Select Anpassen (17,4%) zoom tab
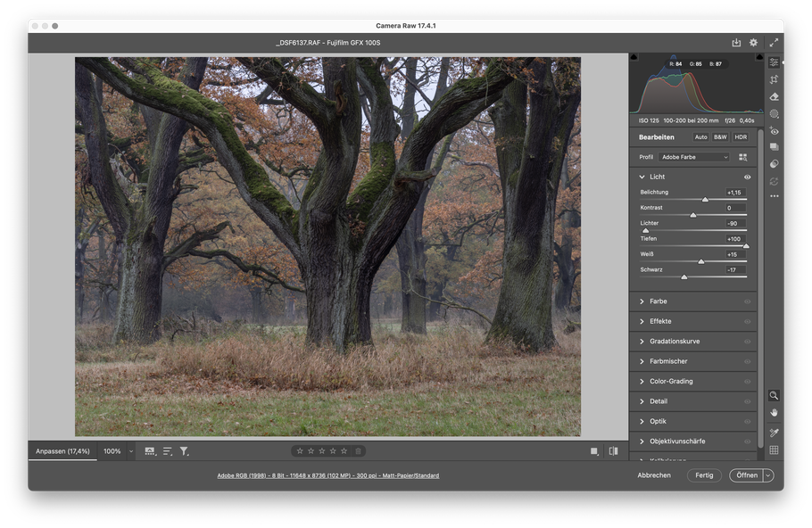 (x=62, y=451)
